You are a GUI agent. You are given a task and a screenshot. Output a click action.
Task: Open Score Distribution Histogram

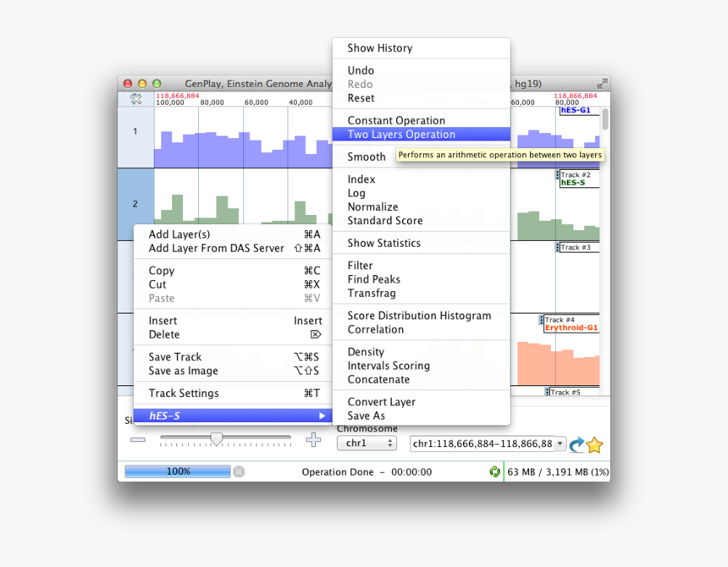pos(421,315)
